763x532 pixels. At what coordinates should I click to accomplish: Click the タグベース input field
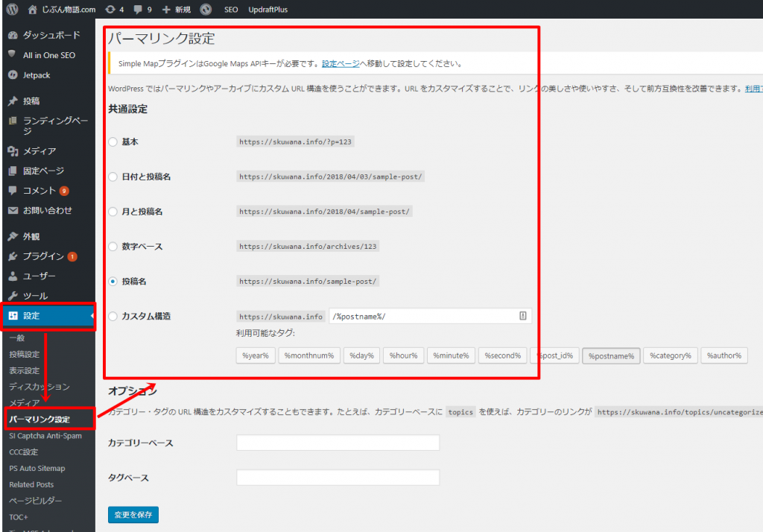pyautogui.click(x=338, y=478)
